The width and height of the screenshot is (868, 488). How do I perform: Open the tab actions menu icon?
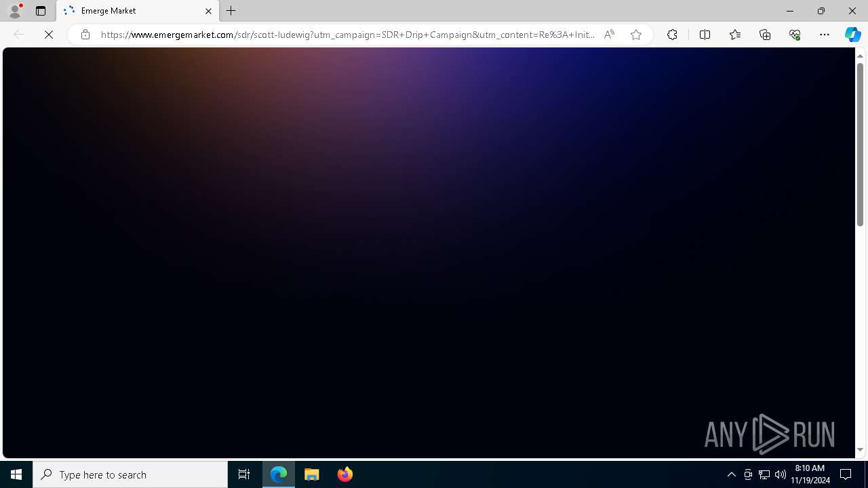41,11
